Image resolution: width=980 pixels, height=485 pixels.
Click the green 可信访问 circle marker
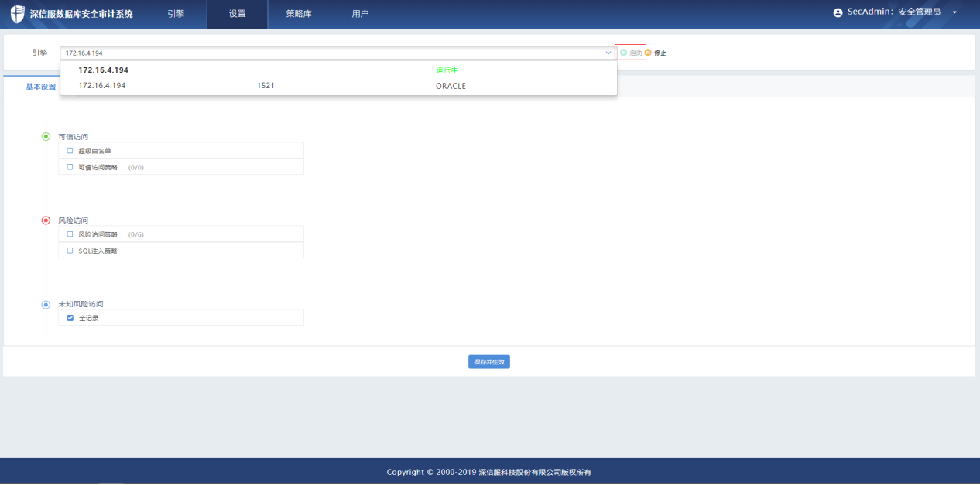coord(46,137)
